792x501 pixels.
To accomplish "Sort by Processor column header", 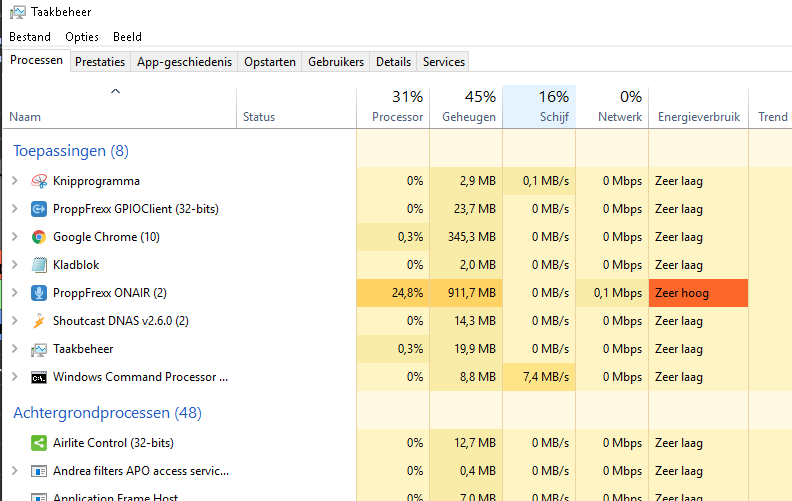I will pyautogui.click(x=393, y=107).
